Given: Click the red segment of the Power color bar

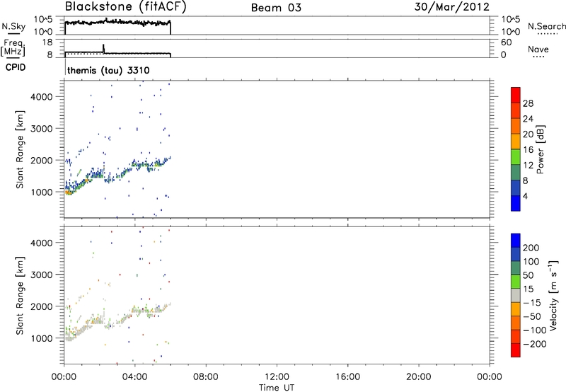Looking at the screenshot, I should [x=516, y=96].
